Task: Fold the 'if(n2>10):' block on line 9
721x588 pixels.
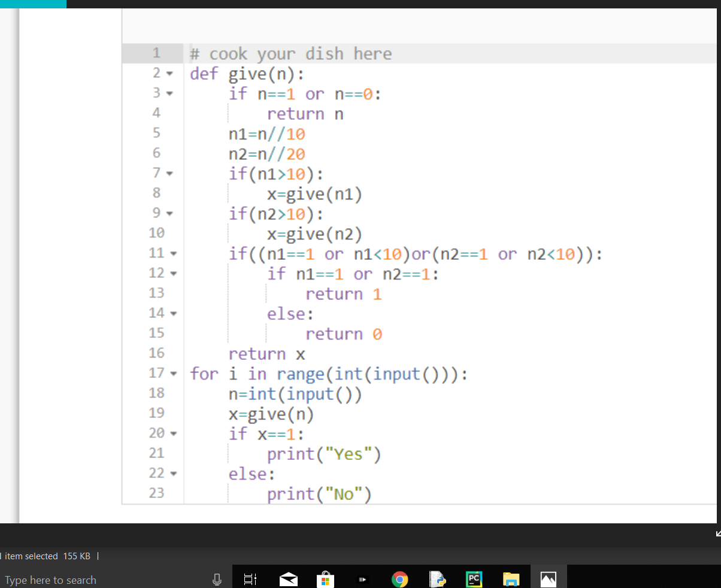Action: [x=169, y=214]
